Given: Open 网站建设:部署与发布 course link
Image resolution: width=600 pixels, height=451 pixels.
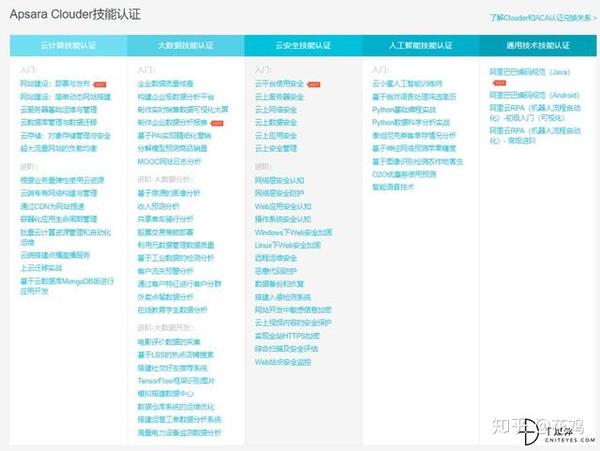Looking at the screenshot, I should (x=55, y=84).
